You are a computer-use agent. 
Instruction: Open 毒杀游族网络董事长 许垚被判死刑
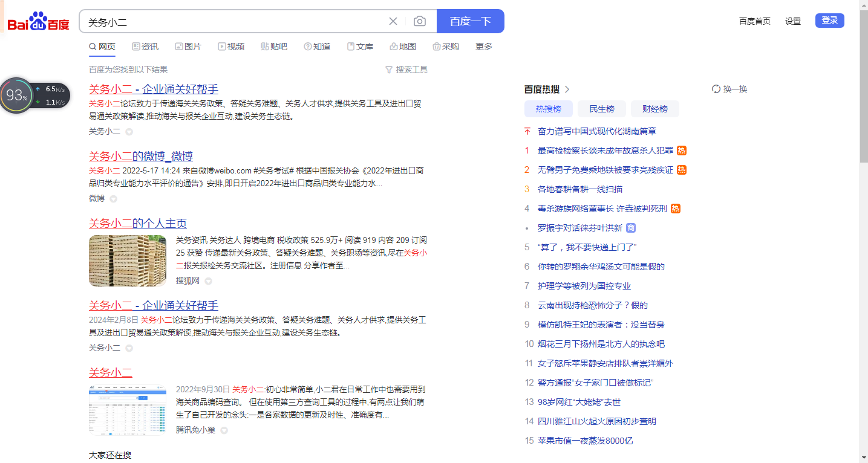[x=602, y=209]
